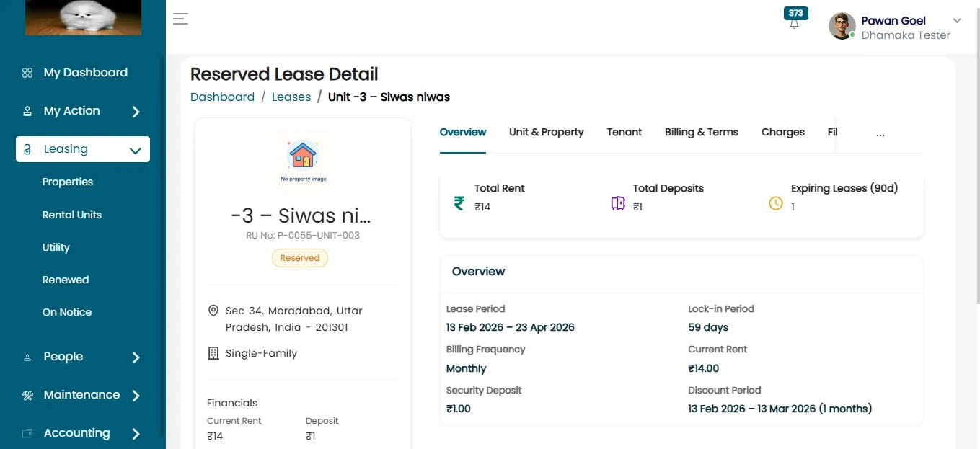Click lease period 13 Feb 2026 – 23 Apr 2026
The image size is (980, 449).
coord(511,327)
